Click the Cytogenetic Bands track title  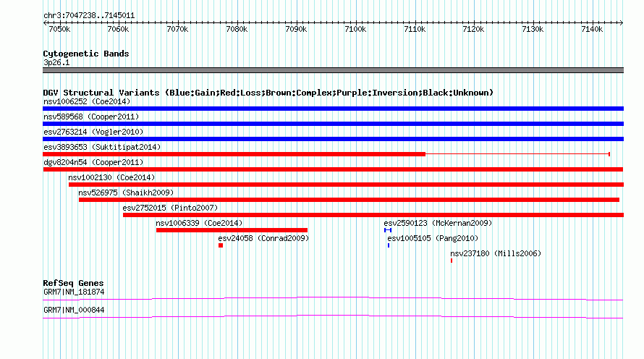[x=86, y=54]
